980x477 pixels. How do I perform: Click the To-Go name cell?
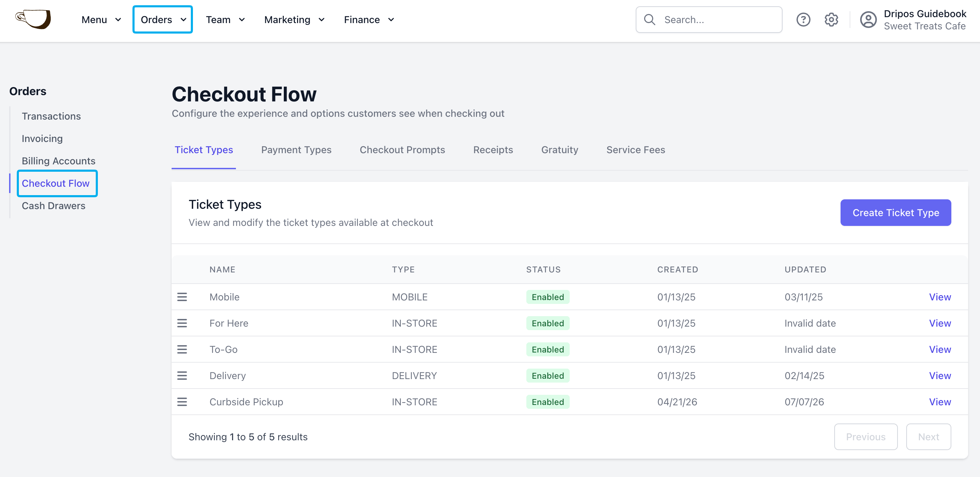pos(223,349)
